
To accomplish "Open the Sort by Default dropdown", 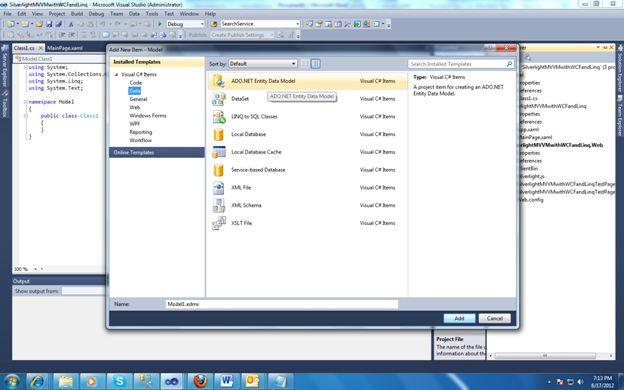I will pos(263,64).
